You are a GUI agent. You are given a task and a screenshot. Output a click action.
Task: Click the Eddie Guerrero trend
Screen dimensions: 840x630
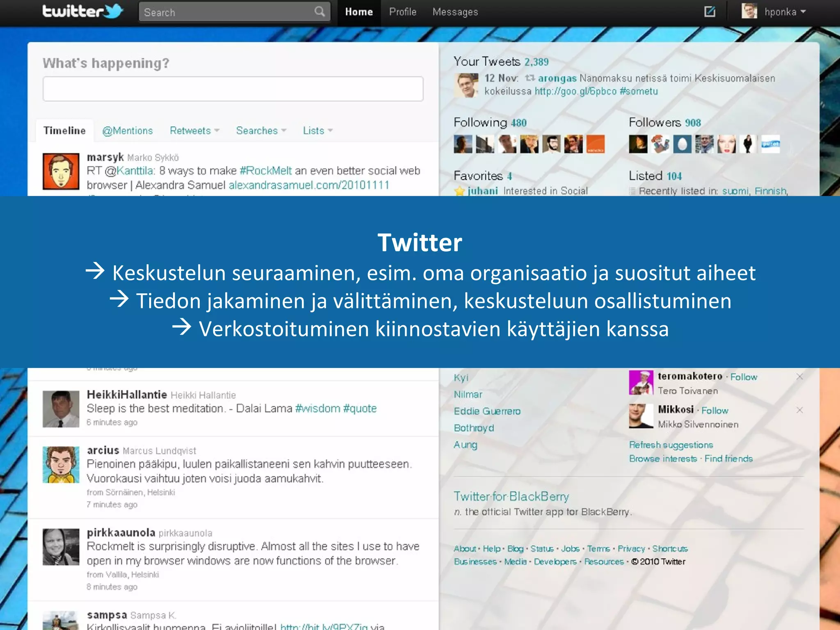click(487, 411)
